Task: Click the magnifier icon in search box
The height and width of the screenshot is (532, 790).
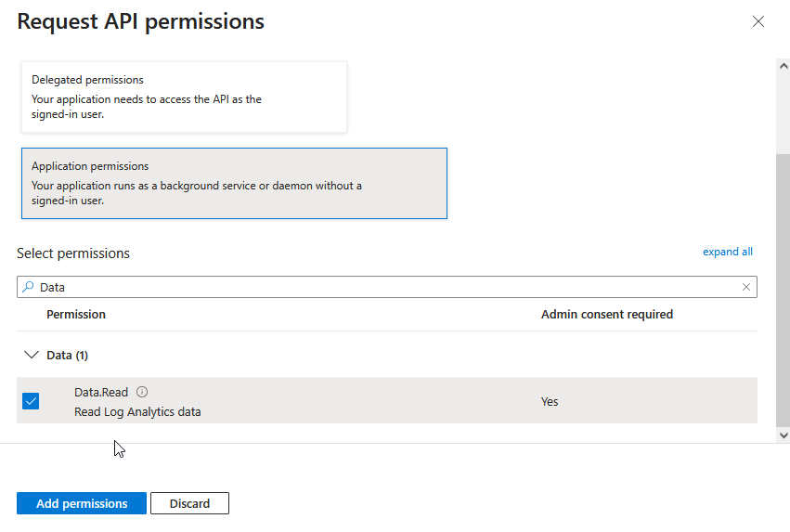Action: coord(28,287)
